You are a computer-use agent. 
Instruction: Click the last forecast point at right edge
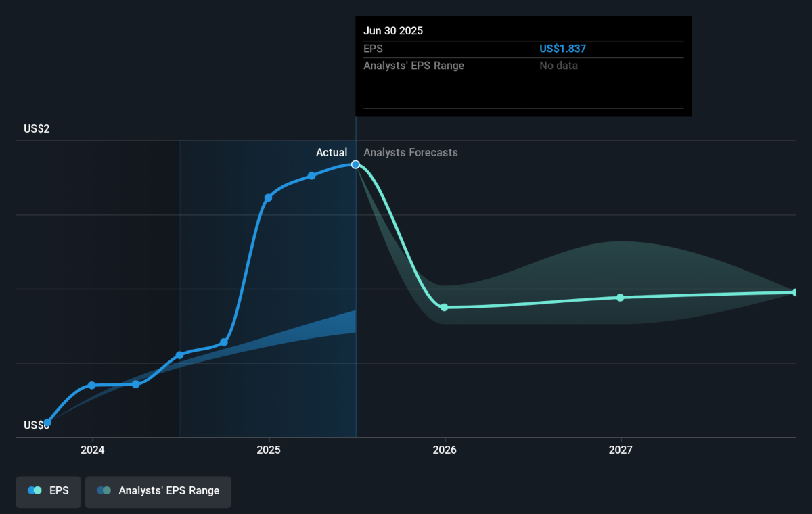pos(795,292)
